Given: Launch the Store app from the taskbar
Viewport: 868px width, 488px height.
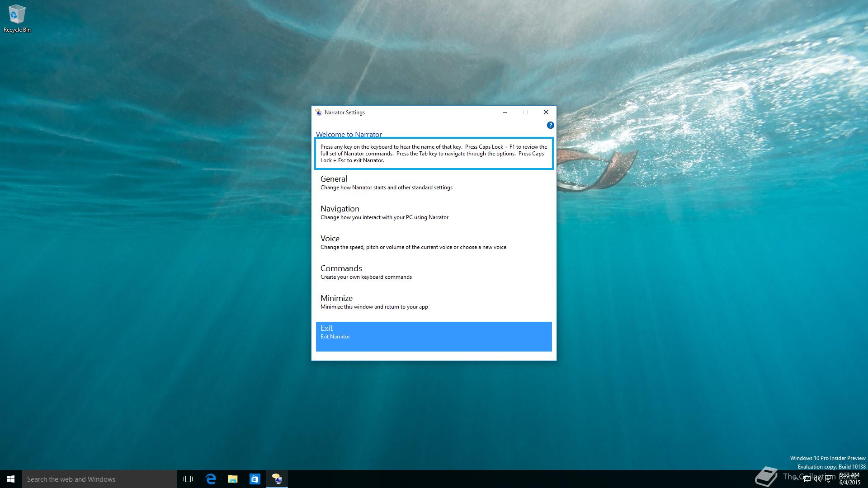Looking at the screenshot, I should [255, 479].
